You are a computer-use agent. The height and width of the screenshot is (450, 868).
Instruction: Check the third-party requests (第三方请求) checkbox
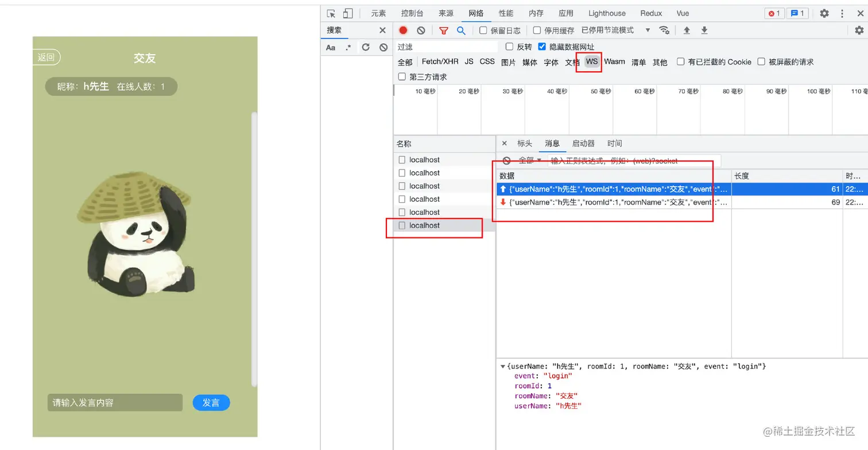[402, 76]
